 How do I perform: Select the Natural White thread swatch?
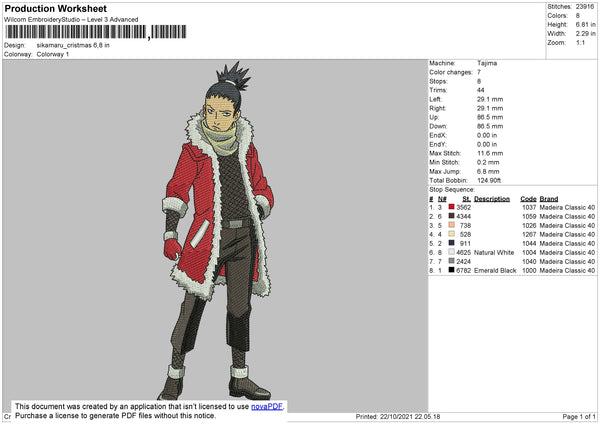click(452, 252)
